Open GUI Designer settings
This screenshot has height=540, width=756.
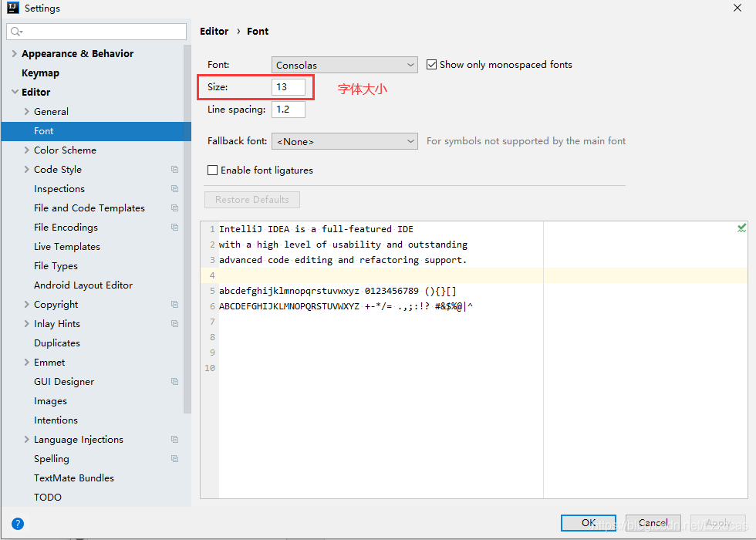click(63, 381)
